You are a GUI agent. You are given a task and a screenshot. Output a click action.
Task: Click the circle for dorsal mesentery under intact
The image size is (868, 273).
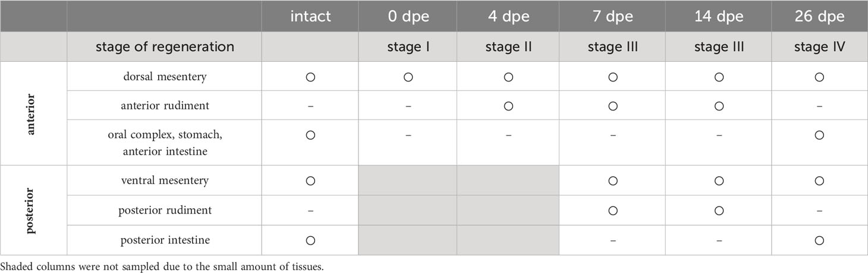(x=310, y=77)
